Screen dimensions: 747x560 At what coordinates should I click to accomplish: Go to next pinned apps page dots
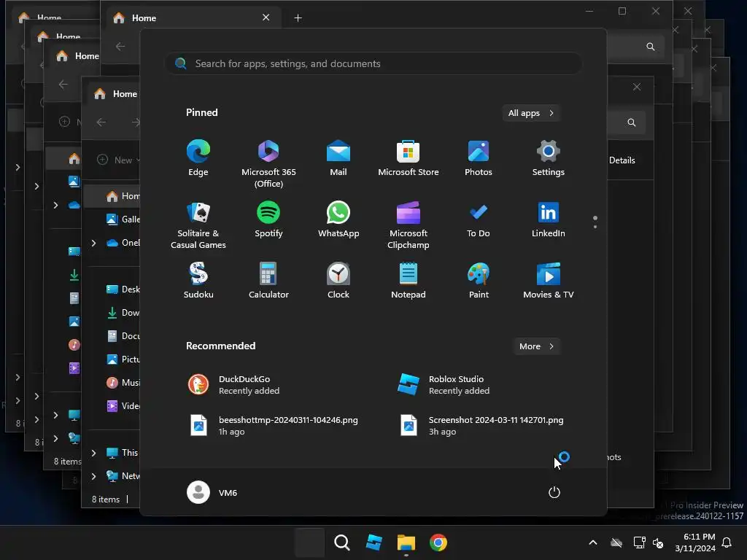(x=595, y=222)
